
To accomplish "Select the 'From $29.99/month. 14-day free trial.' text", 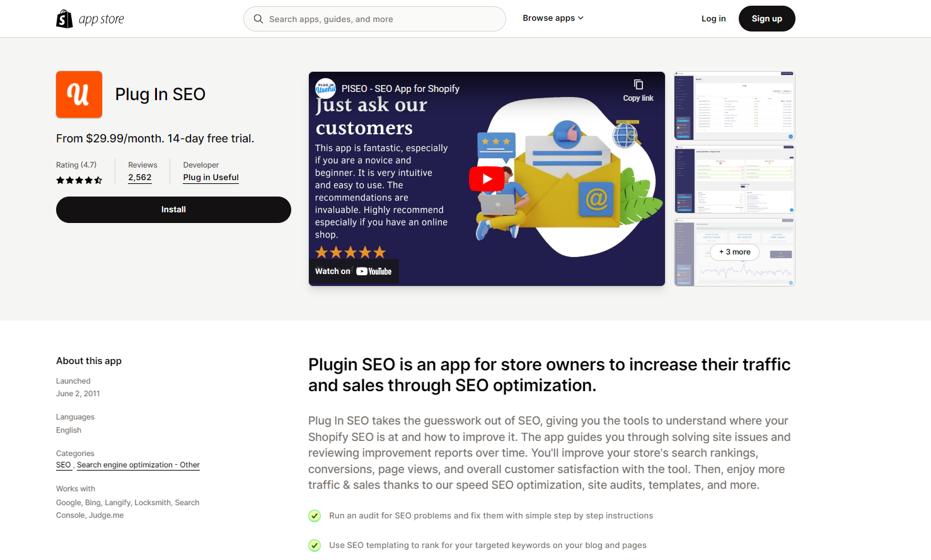I will (x=155, y=139).
